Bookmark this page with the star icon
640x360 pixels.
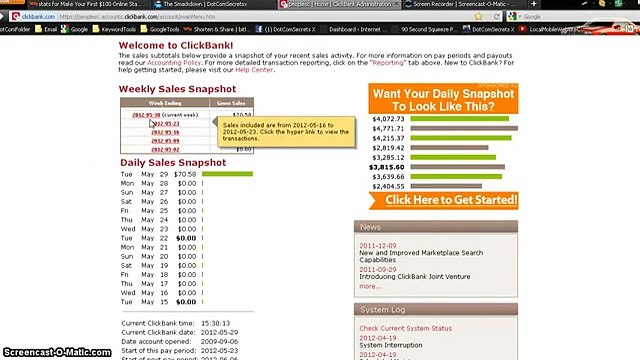click(x=478, y=16)
